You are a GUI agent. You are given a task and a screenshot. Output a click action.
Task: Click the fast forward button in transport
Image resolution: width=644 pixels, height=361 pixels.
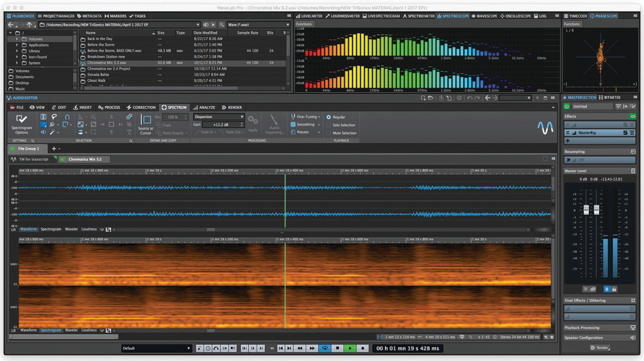tap(313, 348)
